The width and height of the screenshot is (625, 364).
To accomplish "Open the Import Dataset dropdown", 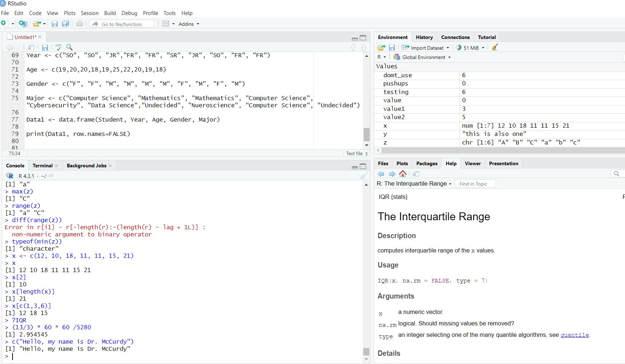I will click(425, 48).
